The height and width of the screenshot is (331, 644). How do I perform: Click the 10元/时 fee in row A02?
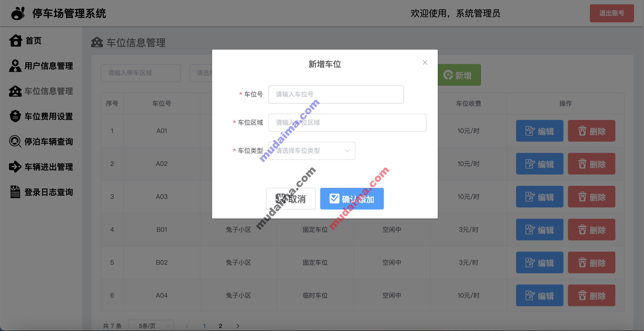468,164
